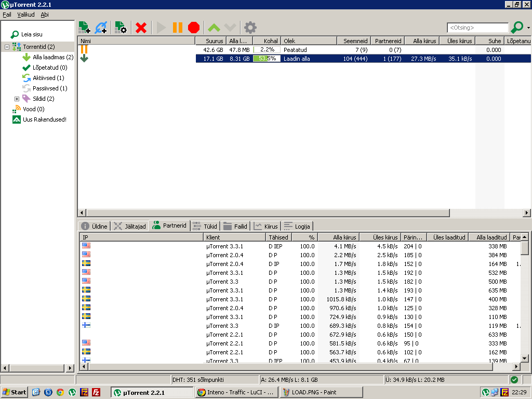Sort peers by IP column
532x399 pixels.
point(141,237)
